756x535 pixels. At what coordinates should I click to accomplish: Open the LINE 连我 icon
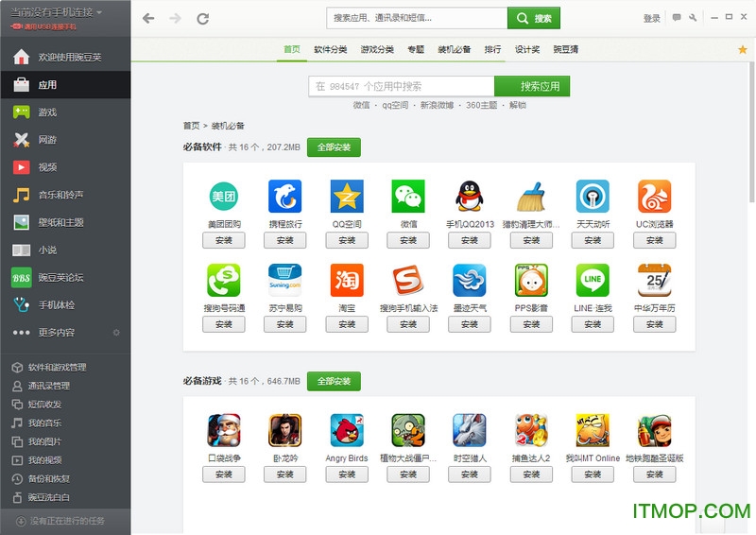[x=593, y=280]
